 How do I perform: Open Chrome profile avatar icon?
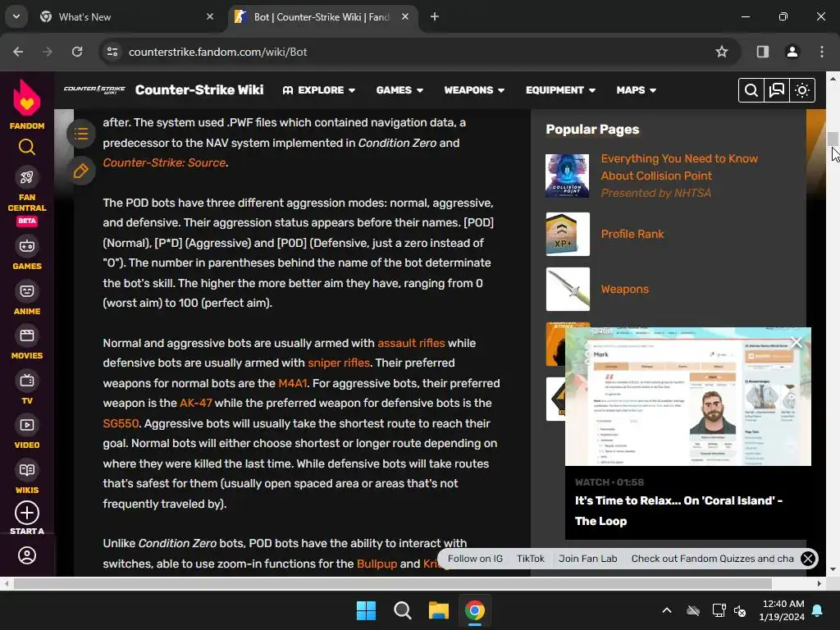[792, 52]
